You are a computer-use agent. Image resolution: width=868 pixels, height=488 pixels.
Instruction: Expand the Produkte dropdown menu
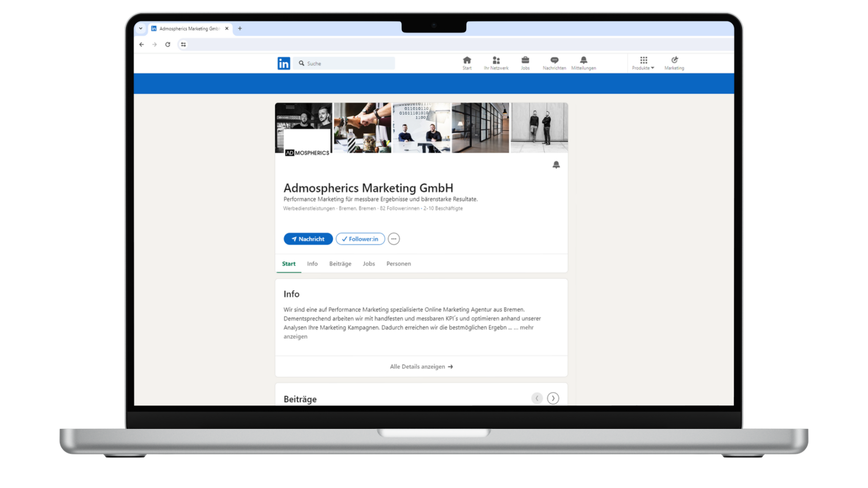pyautogui.click(x=643, y=62)
